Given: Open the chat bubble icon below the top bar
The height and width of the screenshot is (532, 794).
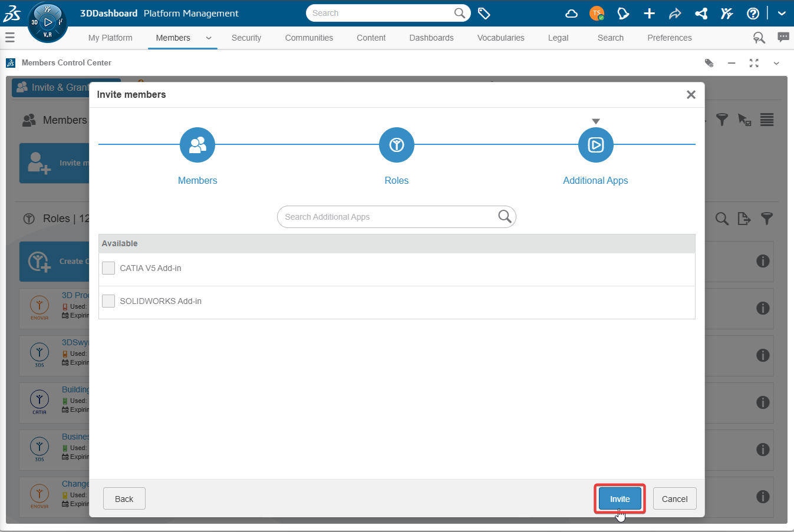Looking at the screenshot, I should click(783, 37).
